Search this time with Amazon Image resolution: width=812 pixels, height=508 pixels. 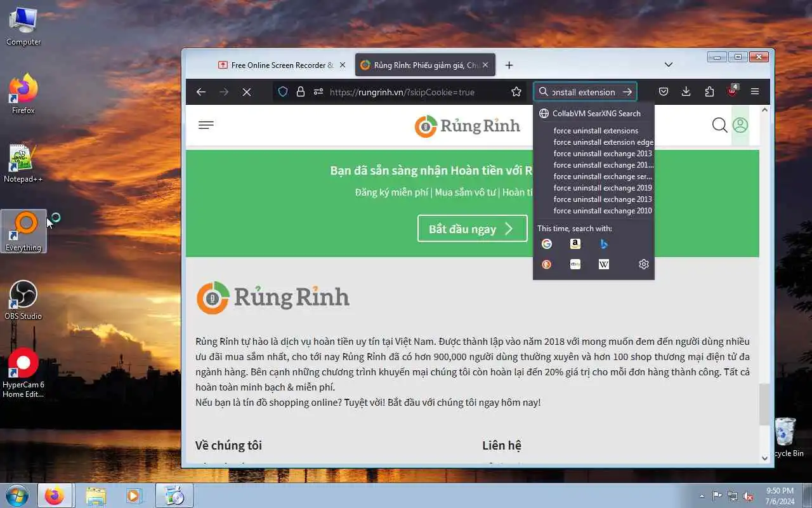pyautogui.click(x=575, y=244)
